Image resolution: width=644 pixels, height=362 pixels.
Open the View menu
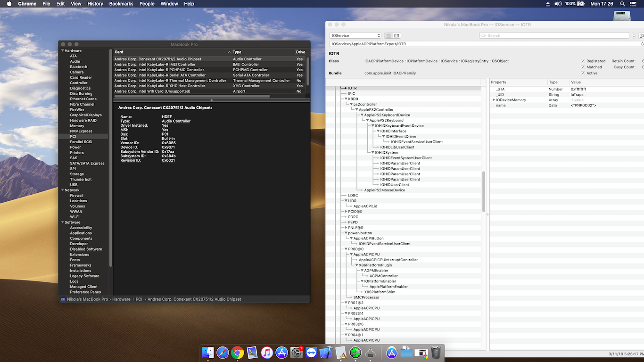[x=76, y=4]
